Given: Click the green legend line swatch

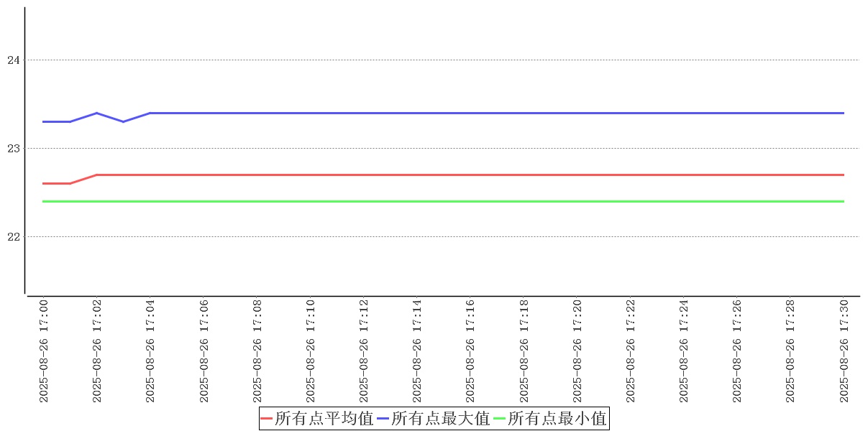Looking at the screenshot, I should coord(500,418).
